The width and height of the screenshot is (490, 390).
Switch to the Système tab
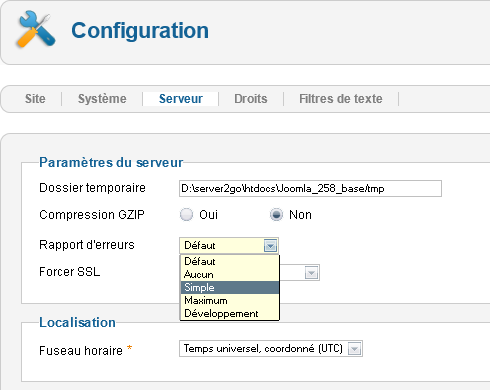pos(102,99)
